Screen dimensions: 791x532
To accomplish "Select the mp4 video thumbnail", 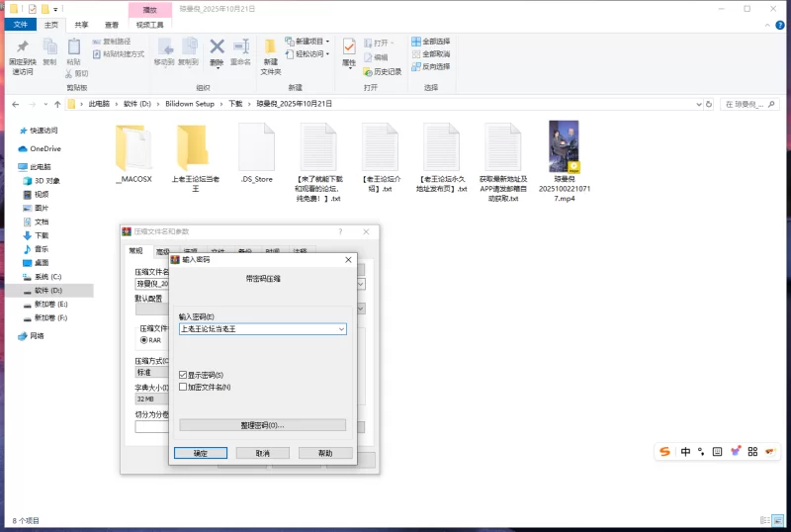I will click(564, 146).
